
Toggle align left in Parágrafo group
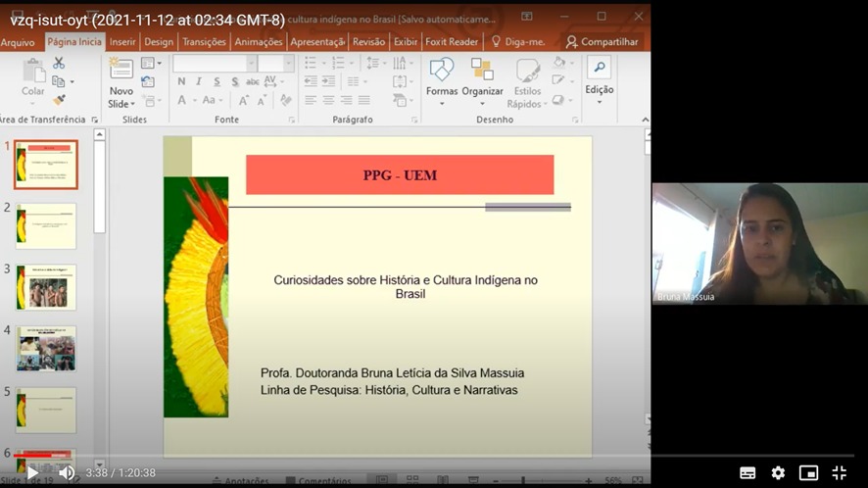[311, 100]
